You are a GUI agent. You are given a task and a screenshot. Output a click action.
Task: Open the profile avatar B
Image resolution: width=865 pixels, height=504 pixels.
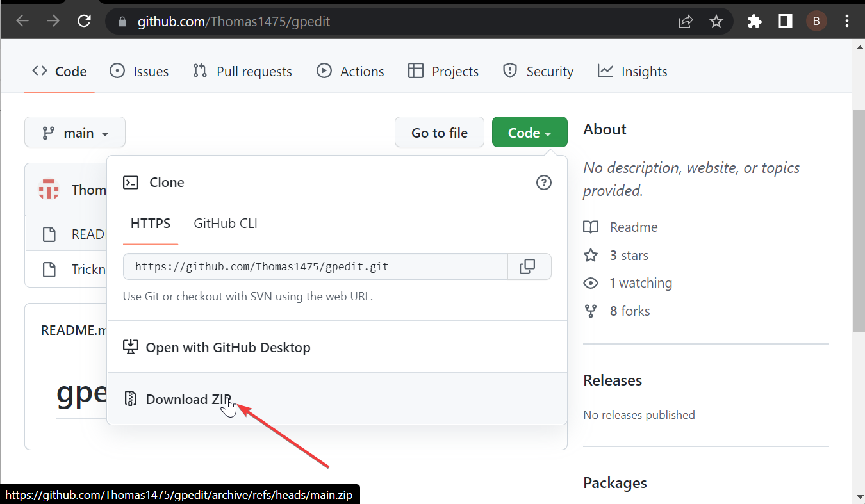pyautogui.click(x=816, y=21)
